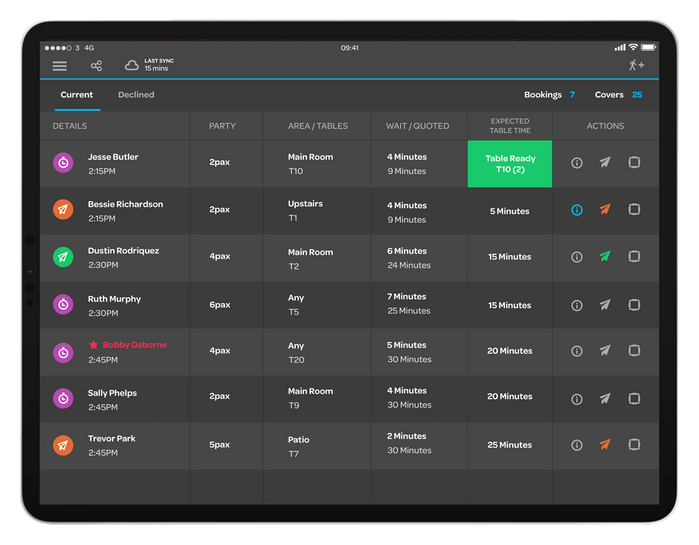Click Jesse Butler's purple timer status icon
The height and width of the screenshot is (545, 699).
coord(63,163)
